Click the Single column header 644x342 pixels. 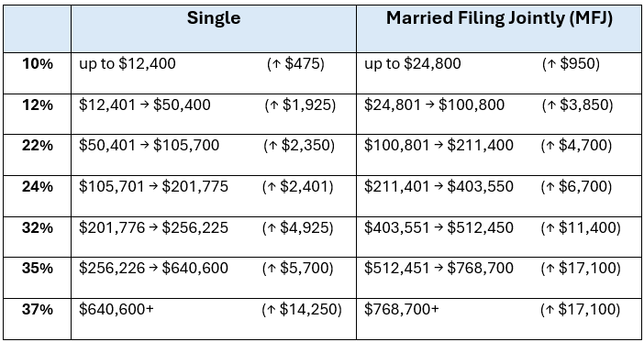[x=214, y=18]
